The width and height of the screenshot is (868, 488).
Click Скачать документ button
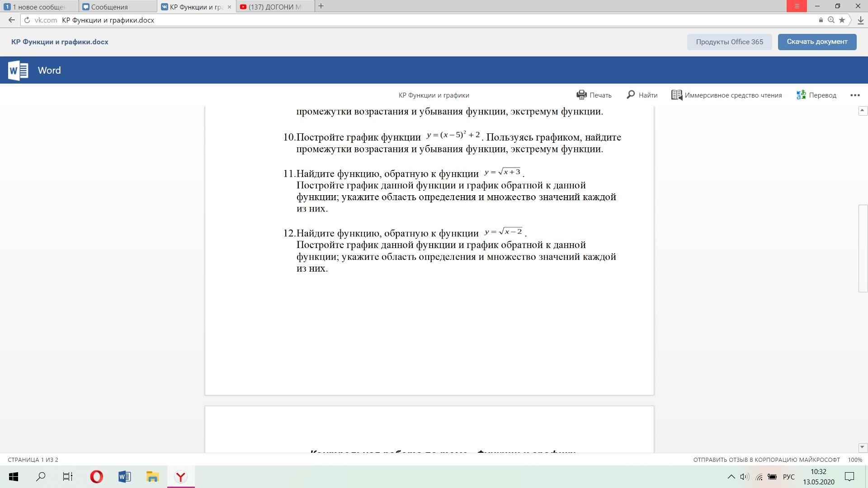tap(817, 42)
